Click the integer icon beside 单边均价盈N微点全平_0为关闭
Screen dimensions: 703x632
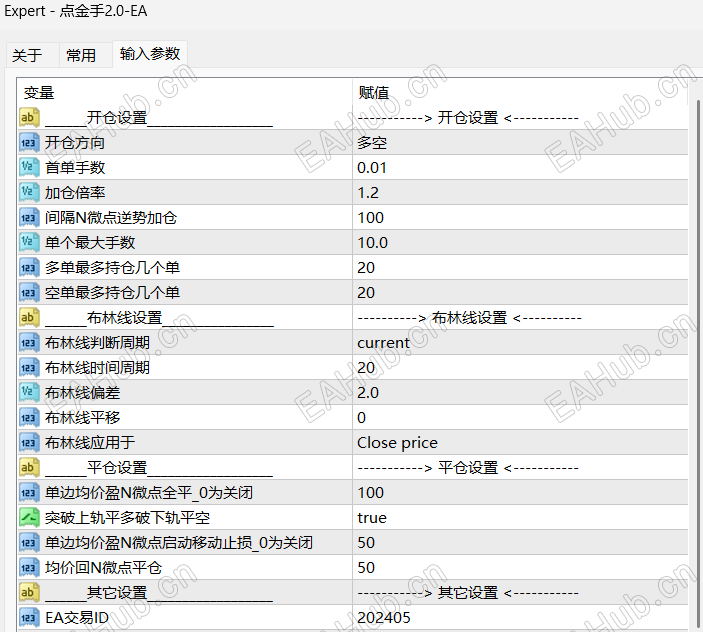click(x=30, y=493)
